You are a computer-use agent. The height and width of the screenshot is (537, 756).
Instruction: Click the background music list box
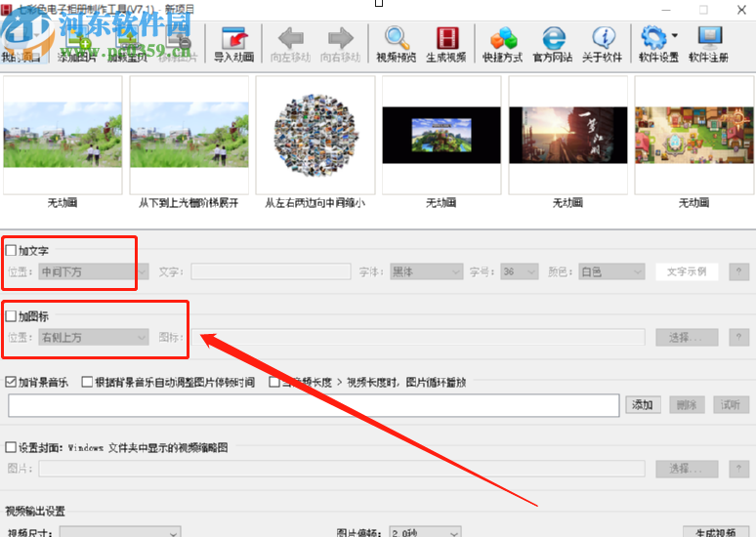click(x=314, y=405)
